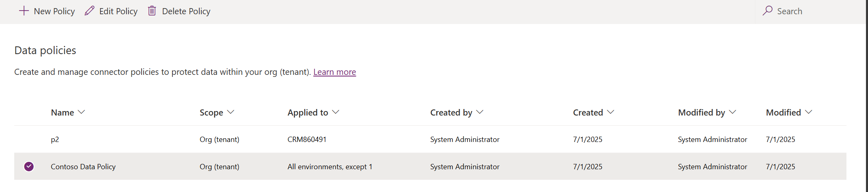
Task: Click the Search magnifier icon
Action: tap(768, 11)
